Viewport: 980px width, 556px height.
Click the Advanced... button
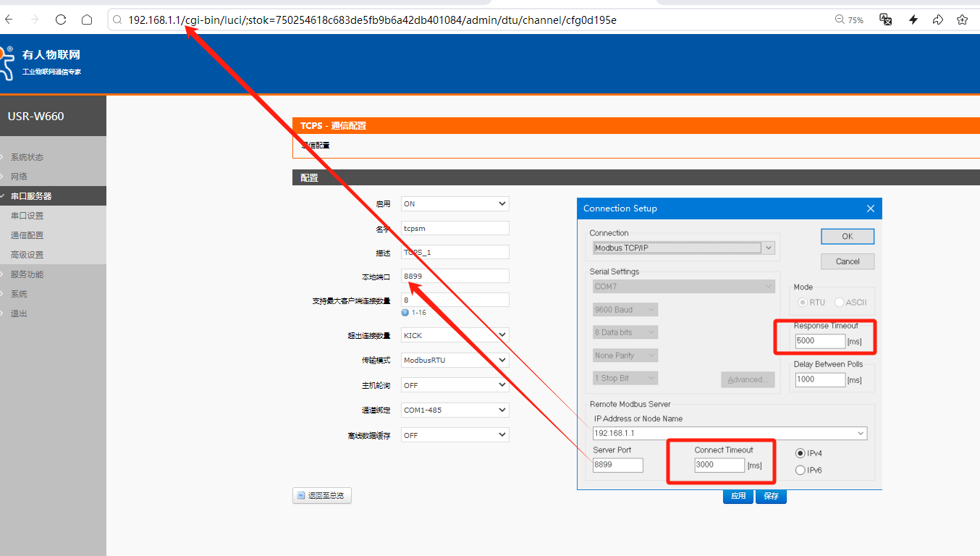point(748,379)
